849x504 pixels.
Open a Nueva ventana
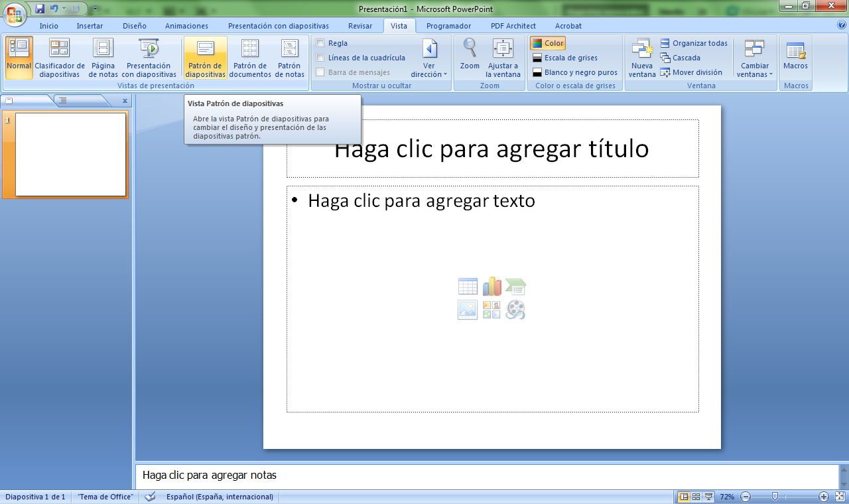click(x=641, y=58)
